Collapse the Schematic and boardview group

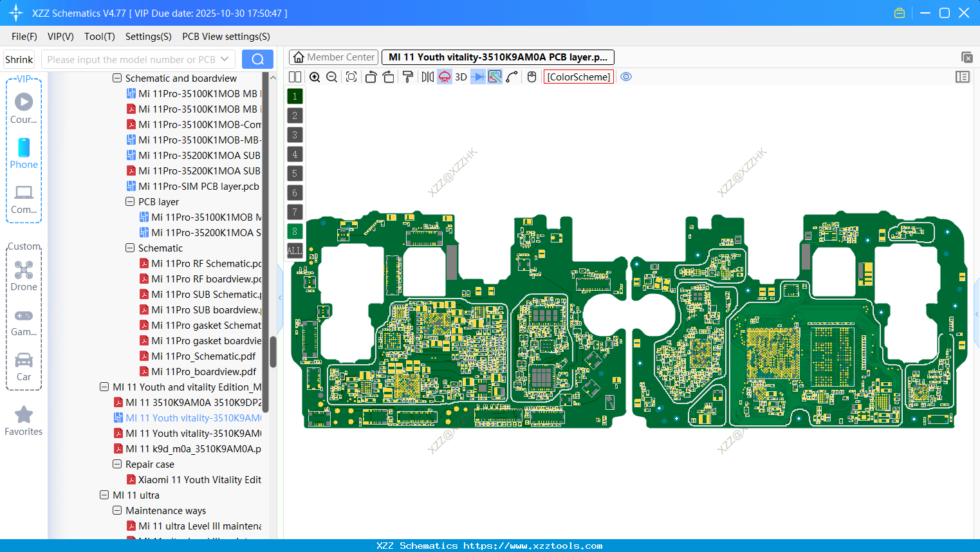[117, 78]
